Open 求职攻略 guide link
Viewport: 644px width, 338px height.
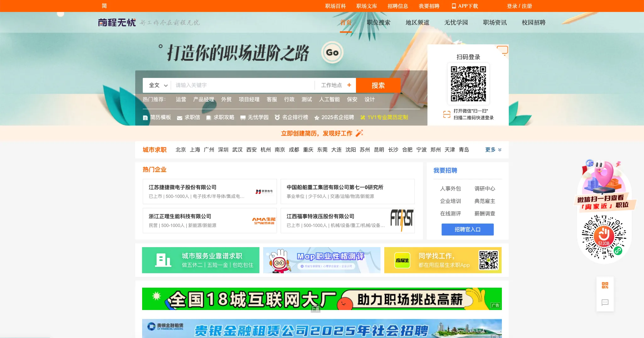coord(220,117)
